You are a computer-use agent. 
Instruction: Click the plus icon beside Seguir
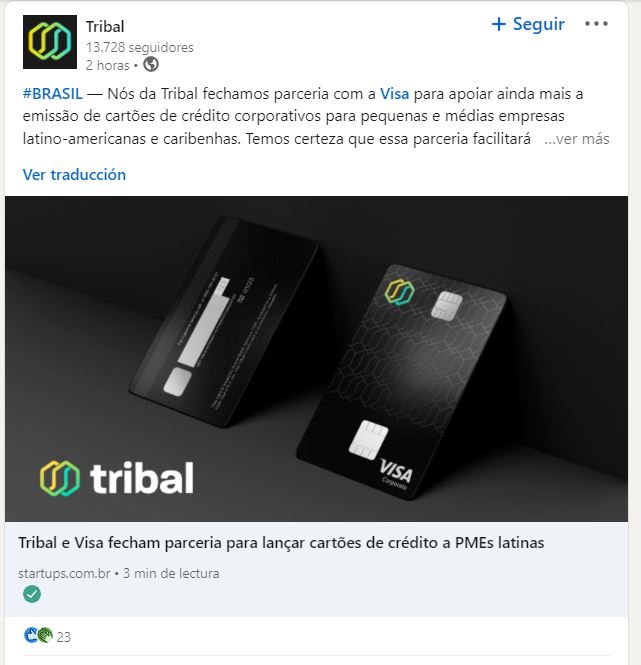point(498,24)
